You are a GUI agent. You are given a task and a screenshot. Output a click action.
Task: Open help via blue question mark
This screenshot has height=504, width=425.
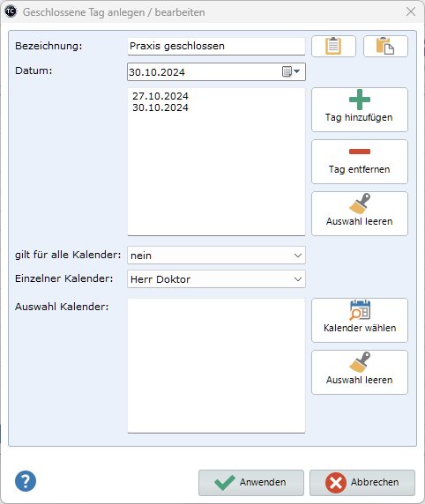pos(26,481)
